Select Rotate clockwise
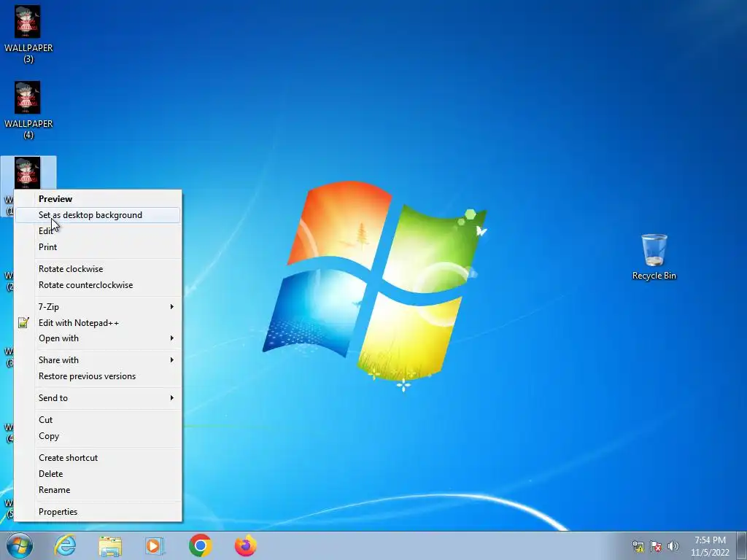The width and height of the screenshot is (747, 560). click(x=98, y=269)
